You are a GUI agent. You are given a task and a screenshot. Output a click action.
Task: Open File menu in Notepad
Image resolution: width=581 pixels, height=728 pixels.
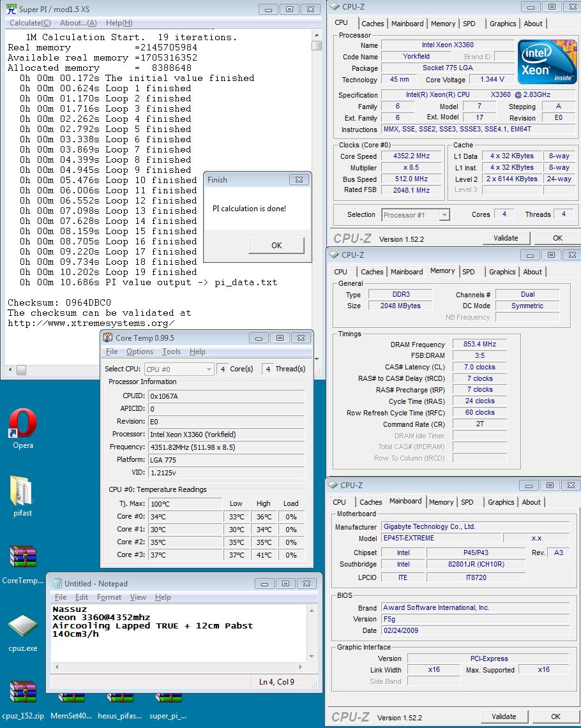61,597
